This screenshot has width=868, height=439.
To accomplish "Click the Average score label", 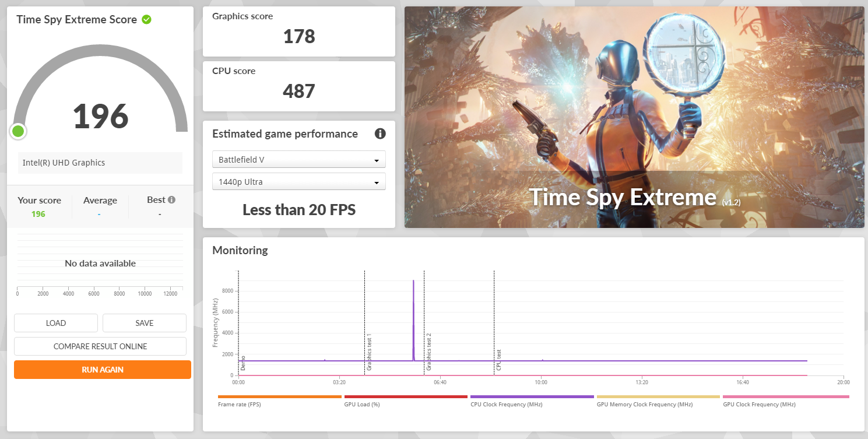I will click(x=100, y=200).
